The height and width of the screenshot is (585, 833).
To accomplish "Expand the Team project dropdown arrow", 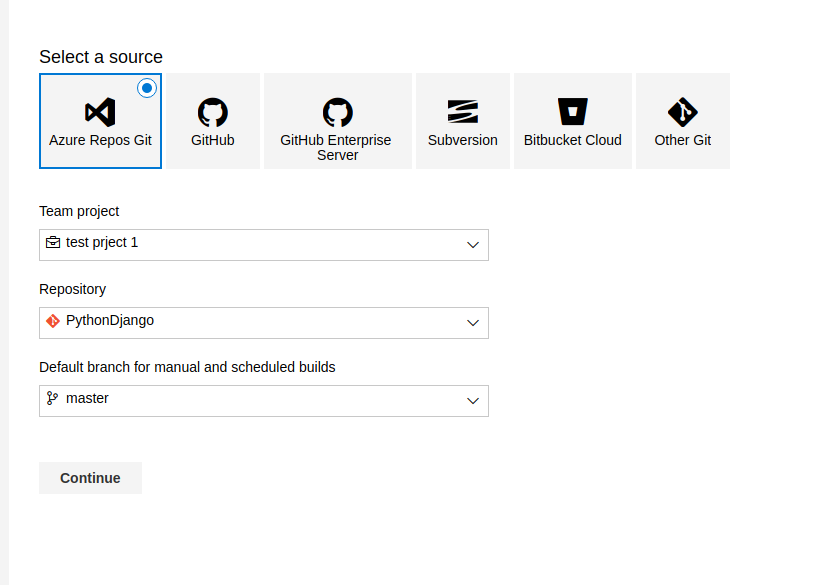I will [x=473, y=245].
